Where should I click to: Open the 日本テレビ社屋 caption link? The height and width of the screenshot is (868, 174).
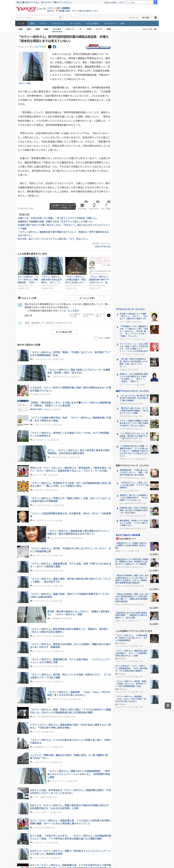[24, 83]
